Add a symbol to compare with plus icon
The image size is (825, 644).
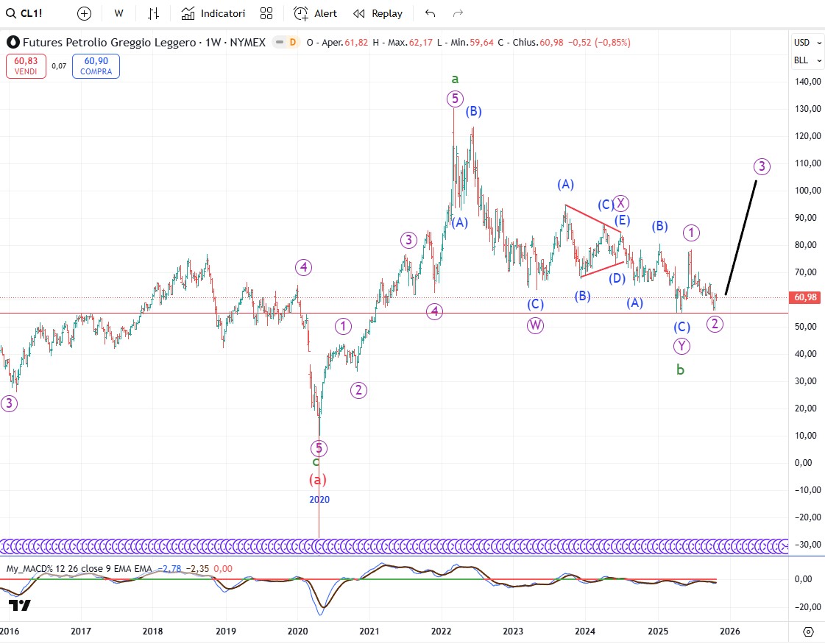pyautogui.click(x=85, y=13)
